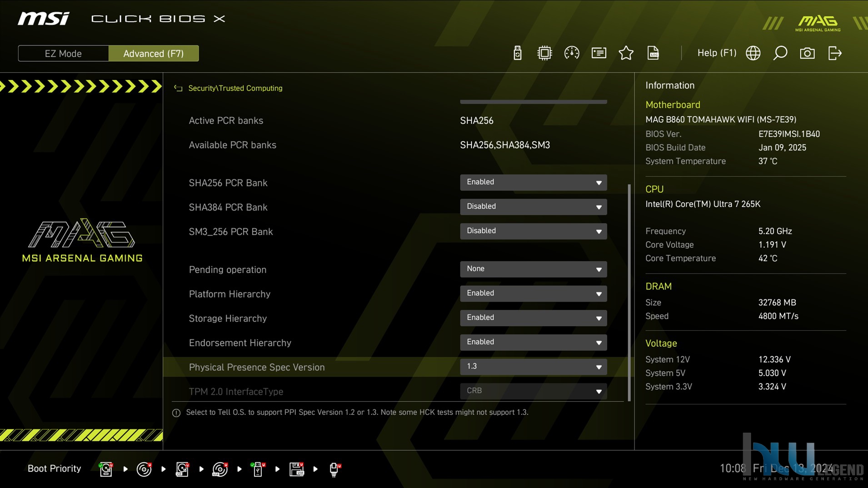The image size is (868, 488).
Task: Click the SHA384 PCR Bank label
Action: (x=228, y=207)
